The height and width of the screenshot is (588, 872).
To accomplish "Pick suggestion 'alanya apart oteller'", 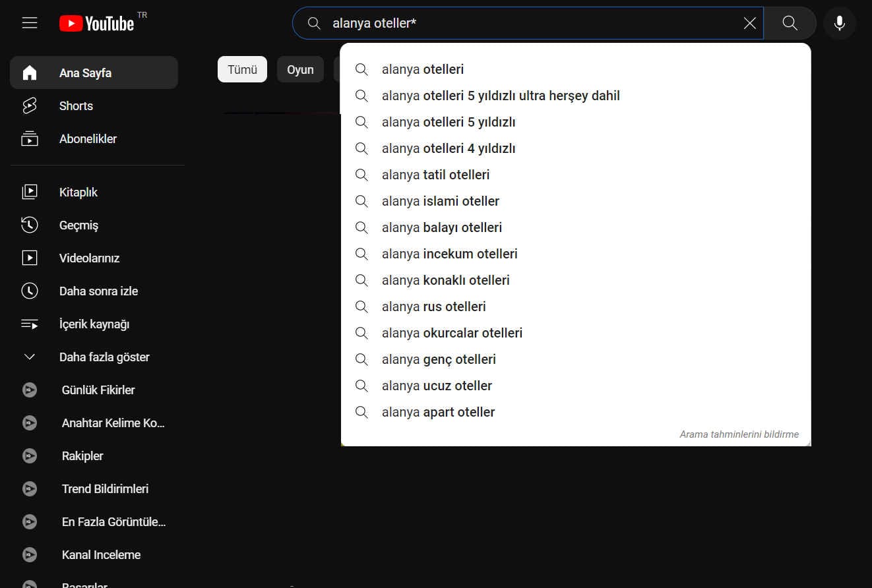I will (x=575, y=412).
